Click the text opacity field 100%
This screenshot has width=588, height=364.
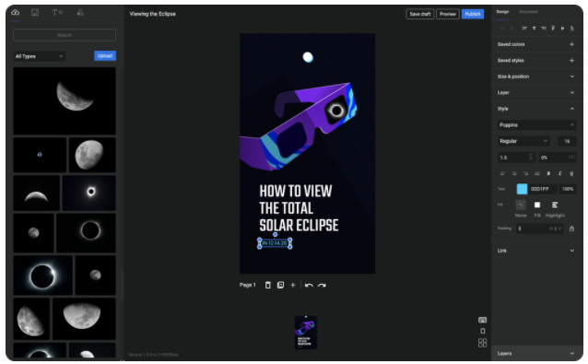coord(568,189)
